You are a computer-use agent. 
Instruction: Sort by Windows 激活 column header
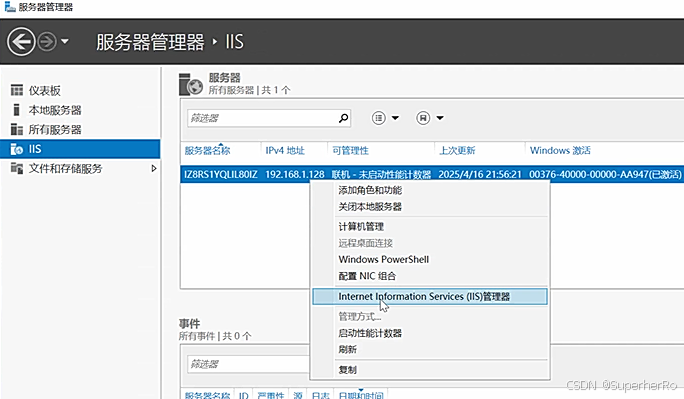click(x=560, y=150)
